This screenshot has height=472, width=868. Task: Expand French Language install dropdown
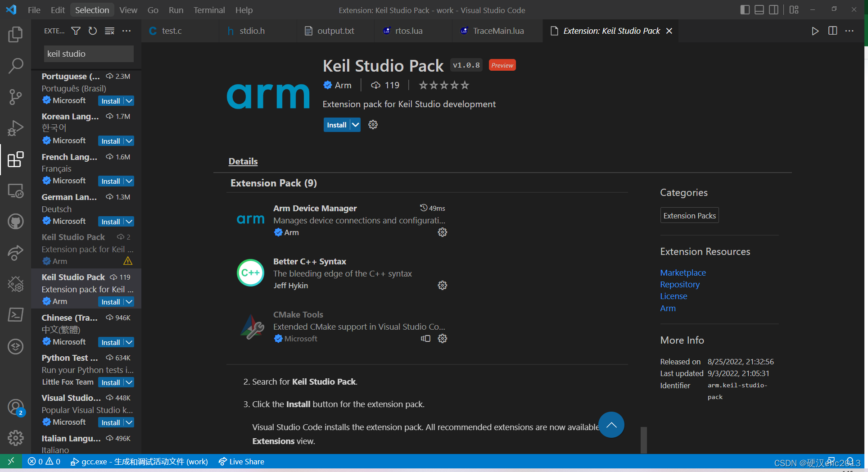pos(129,181)
